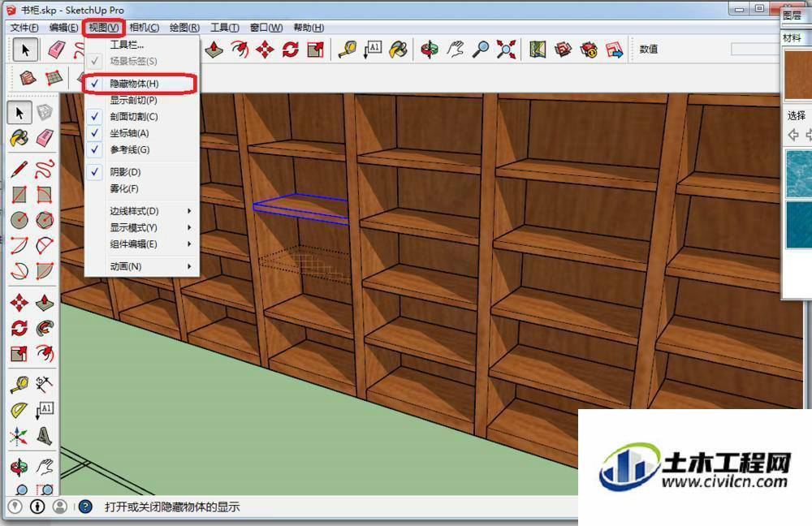This screenshot has width=812, height=526.
Task: Open the 窗口(W) menu
Action: pyautogui.click(x=266, y=28)
